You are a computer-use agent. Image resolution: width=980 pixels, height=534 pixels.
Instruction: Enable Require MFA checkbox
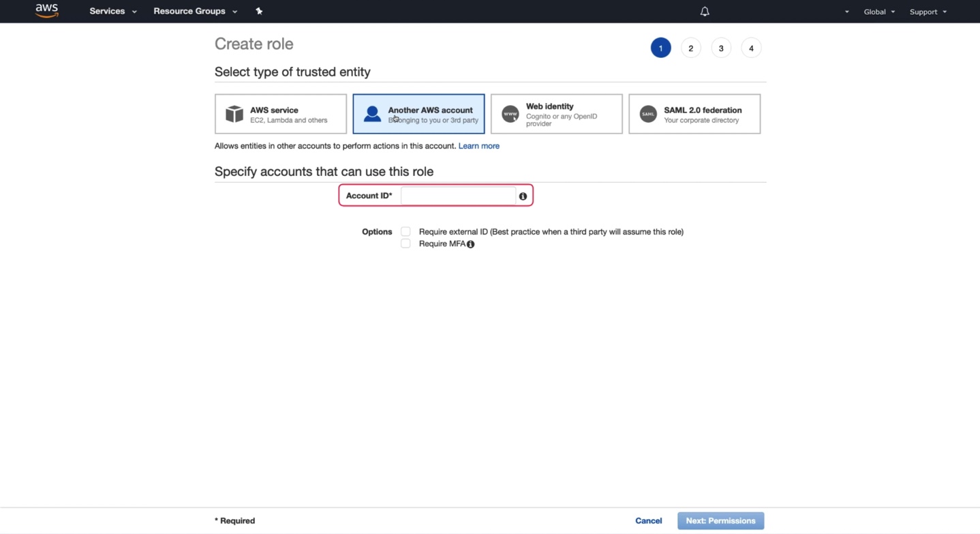click(x=405, y=243)
